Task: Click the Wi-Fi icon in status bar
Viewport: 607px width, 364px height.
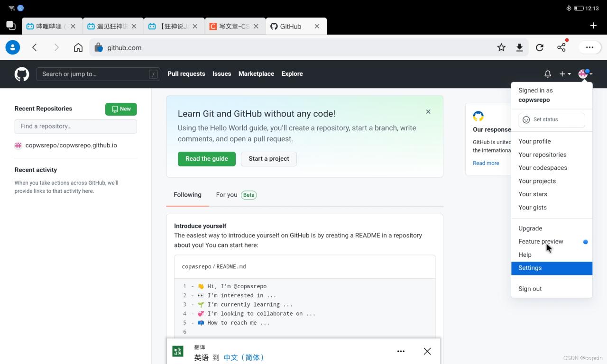Action: click(x=11, y=8)
